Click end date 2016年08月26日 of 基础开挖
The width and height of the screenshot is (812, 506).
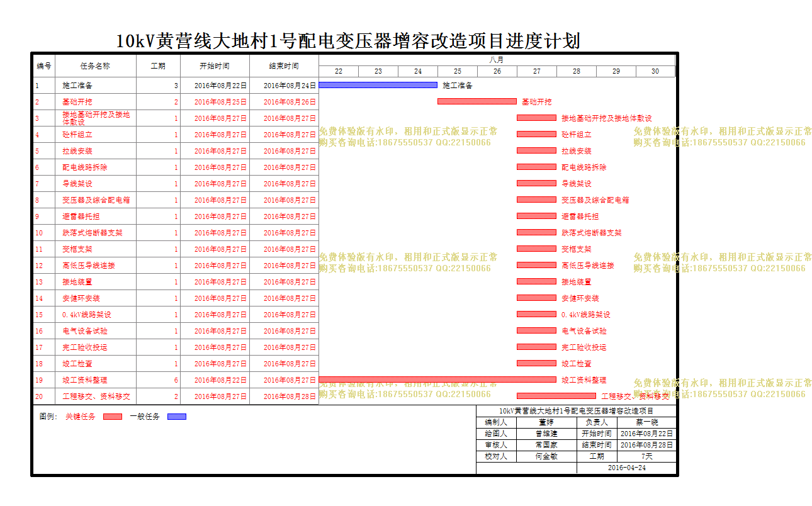pos(290,102)
